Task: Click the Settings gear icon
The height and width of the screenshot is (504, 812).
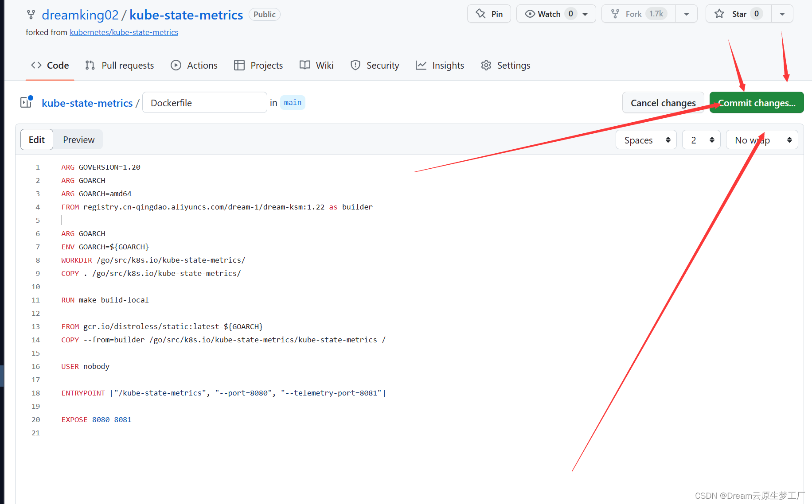Action: click(x=486, y=65)
